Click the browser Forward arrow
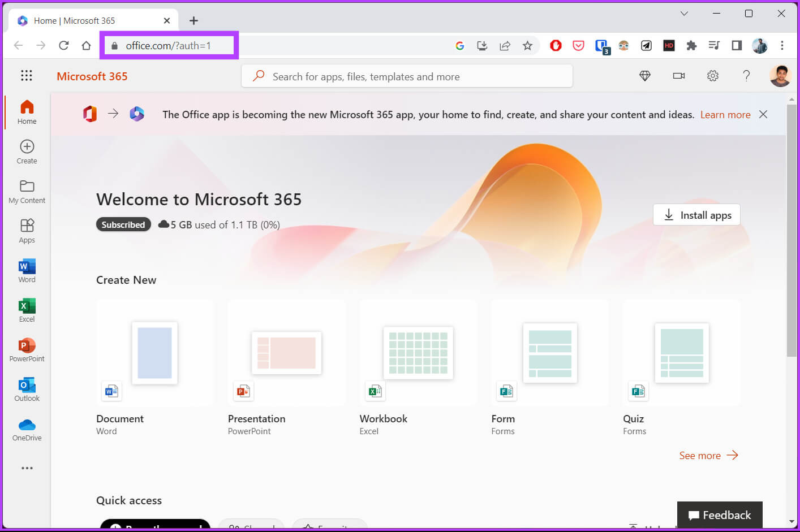The width and height of the screenshot is (800, 532). point(41,45)
